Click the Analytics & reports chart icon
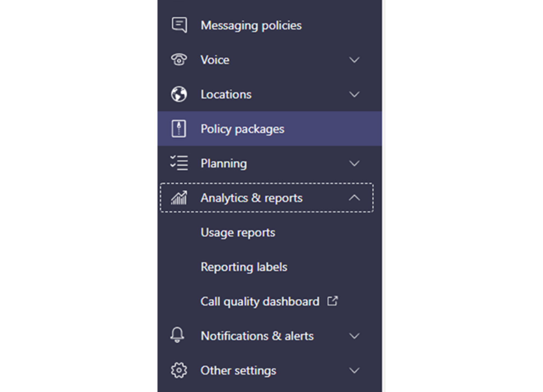543x392 pixels. tap(179, 198)
